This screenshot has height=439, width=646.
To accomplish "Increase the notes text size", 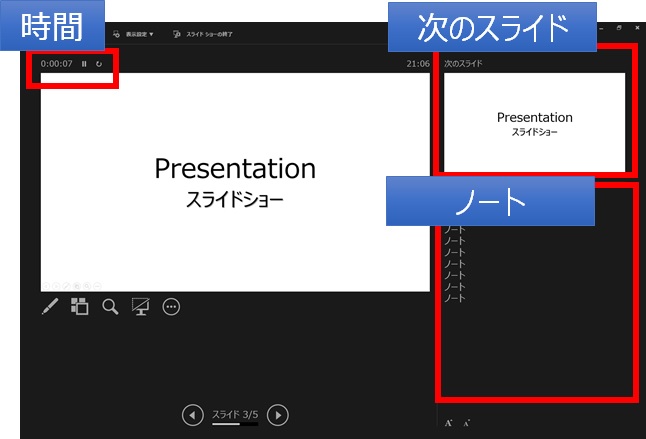I will pyautogui.click(x=449, y=423).
